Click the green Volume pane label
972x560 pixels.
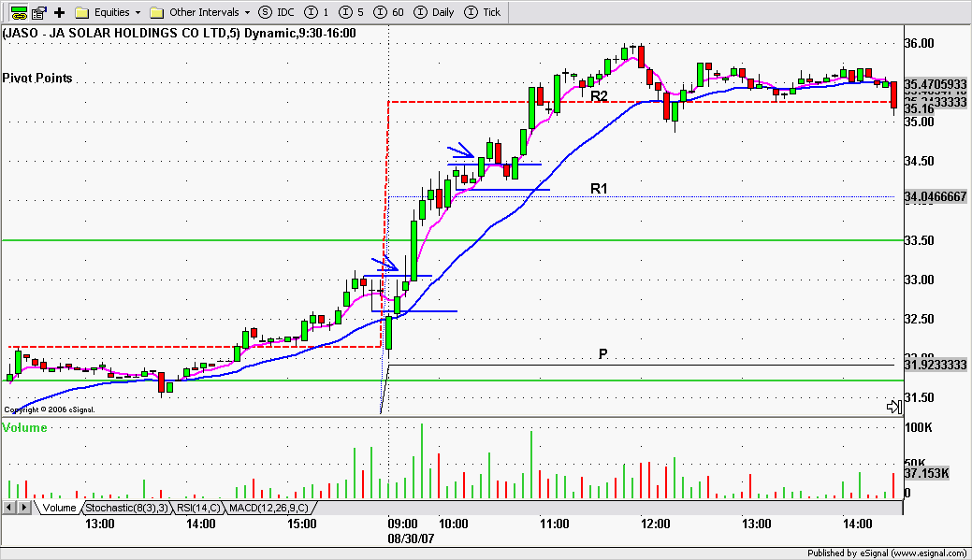(25, 427)
